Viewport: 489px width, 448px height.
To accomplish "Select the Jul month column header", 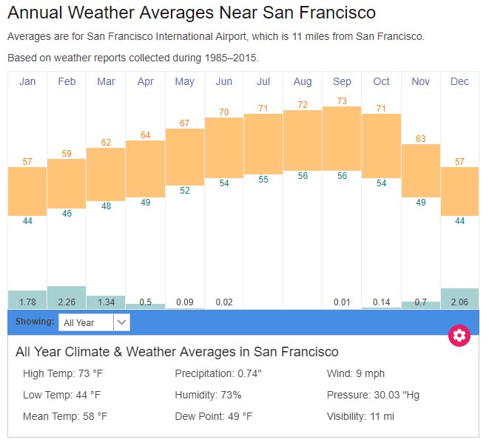I will 263,81.
